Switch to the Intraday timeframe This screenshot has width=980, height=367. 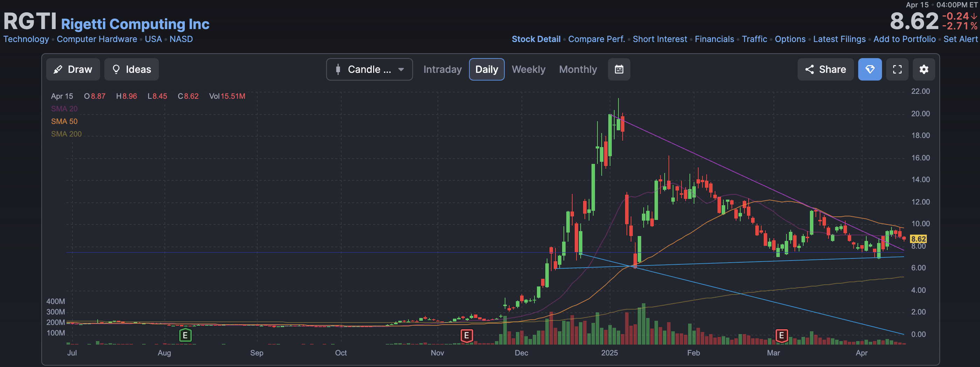(442, 69)
